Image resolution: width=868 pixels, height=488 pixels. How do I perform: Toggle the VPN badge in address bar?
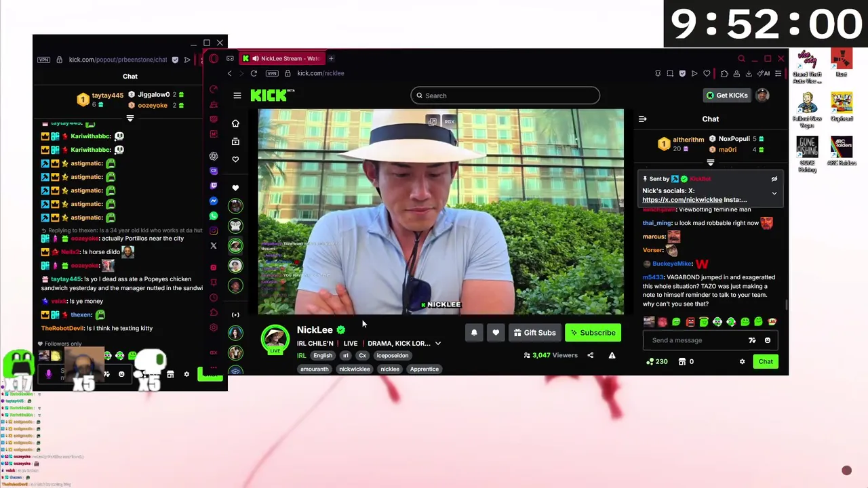272,73
